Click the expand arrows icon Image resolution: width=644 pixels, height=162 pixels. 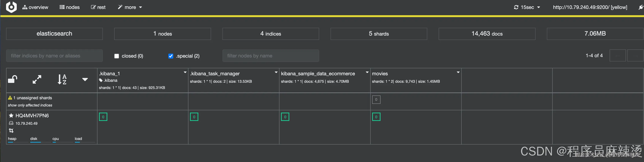[37, 79]
